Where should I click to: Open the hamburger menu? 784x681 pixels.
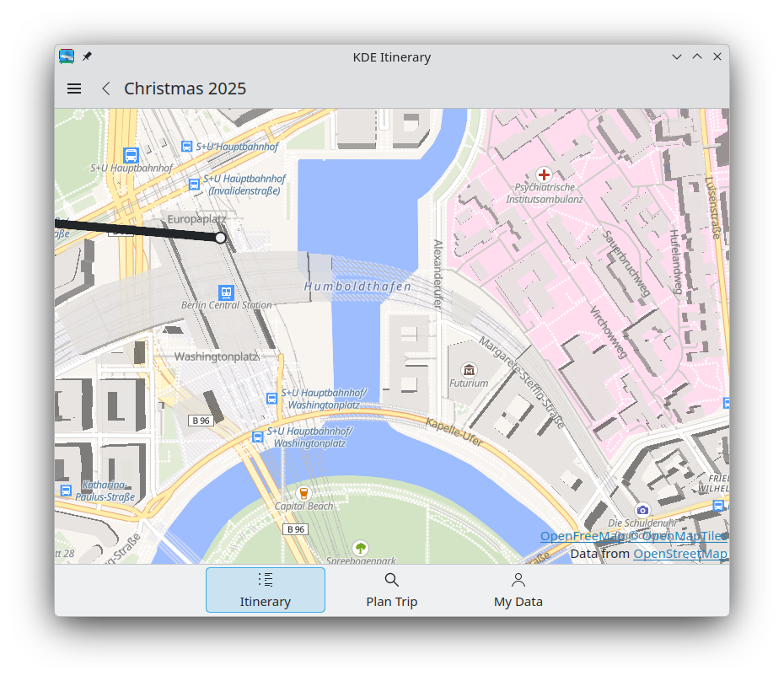point(74,88)
